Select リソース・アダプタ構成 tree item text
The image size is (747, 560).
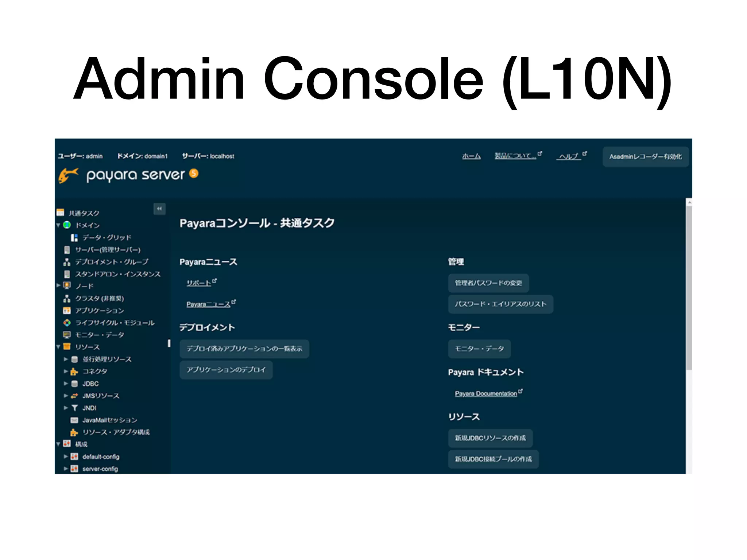coord(116,432)
